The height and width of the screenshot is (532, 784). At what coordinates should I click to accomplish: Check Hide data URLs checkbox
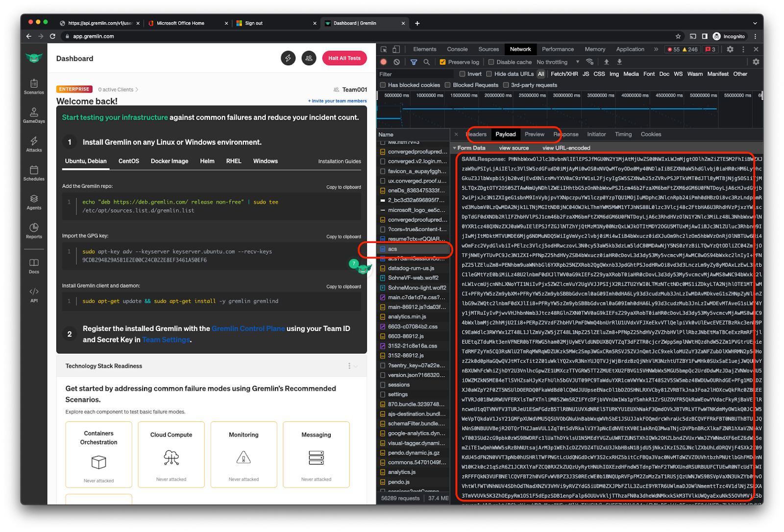489,74
